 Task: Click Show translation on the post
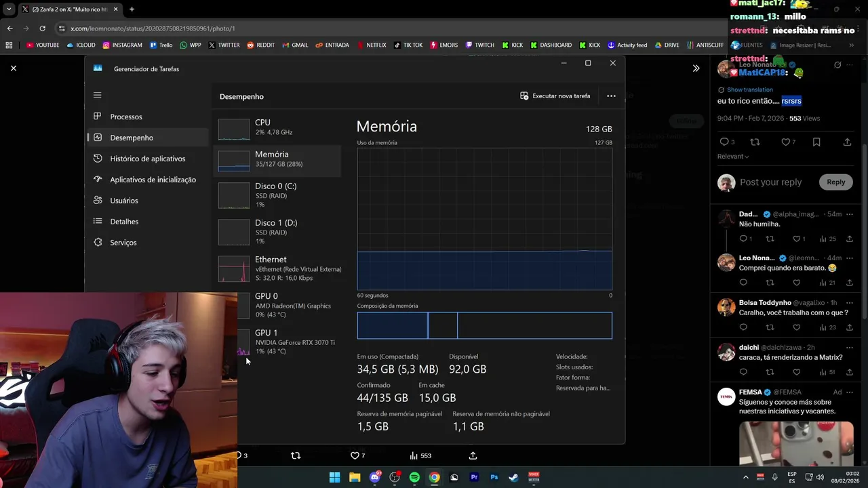pyautogui.click(x=749, y=89)
